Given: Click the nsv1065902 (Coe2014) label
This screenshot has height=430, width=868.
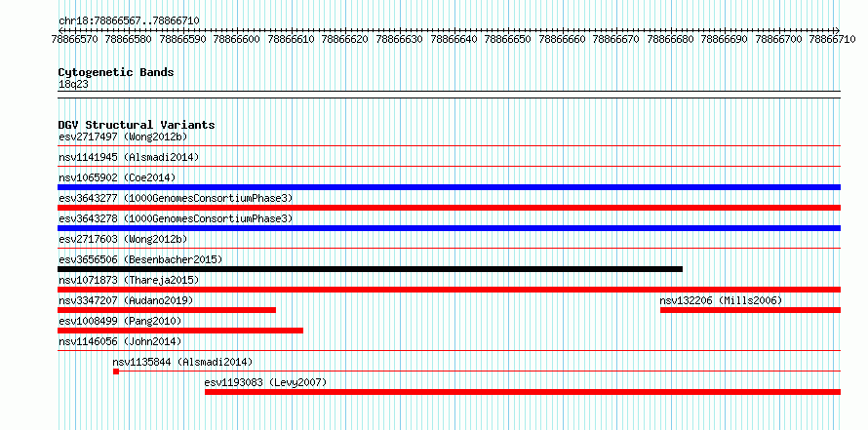Looking at the screenshot, I should [117, 177].
